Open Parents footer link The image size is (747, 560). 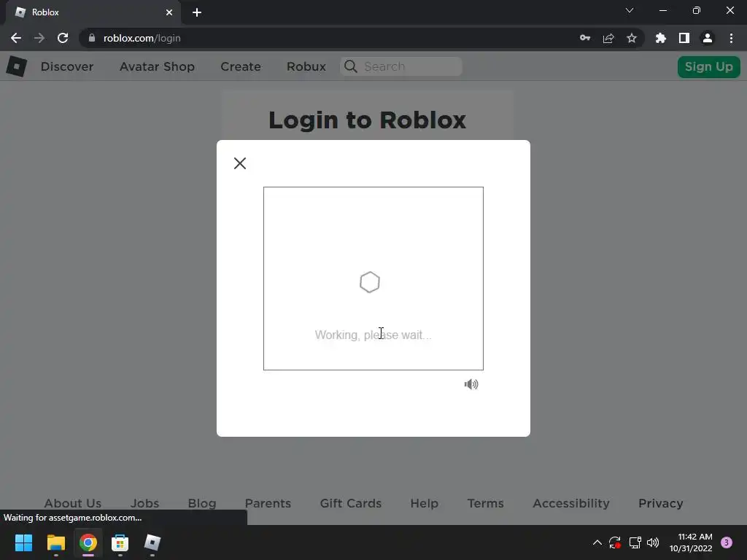pyautogui.click(x=268, y=503)
